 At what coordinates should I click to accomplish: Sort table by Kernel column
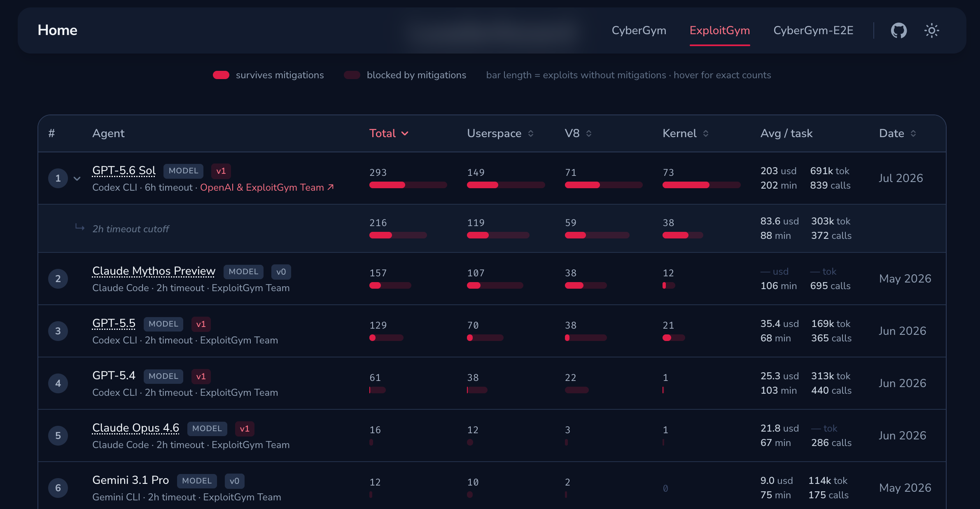[686, 133]
